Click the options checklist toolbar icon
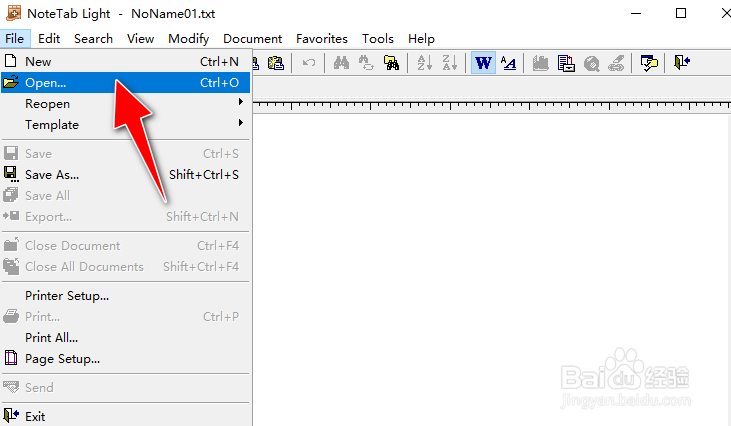The height and width of the screenshot is (426, 731). tap(649, 63)
